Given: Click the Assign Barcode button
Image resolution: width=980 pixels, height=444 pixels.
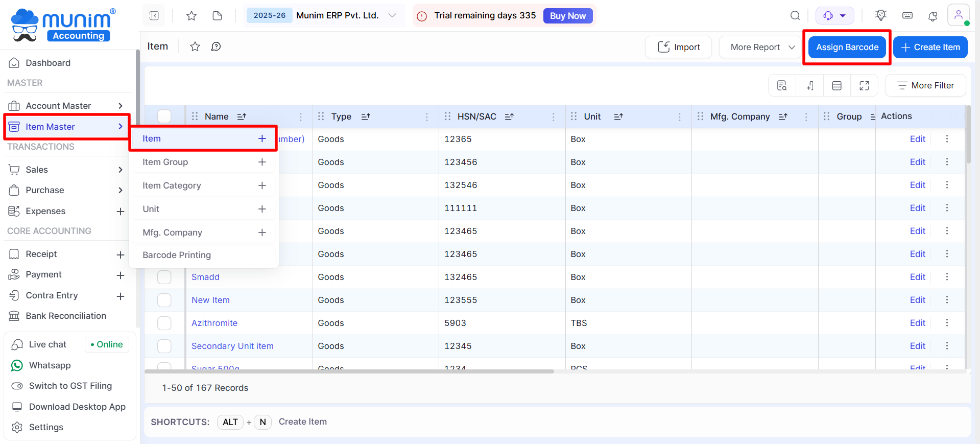Looking at the screenshot, I should tap(847, 47).
